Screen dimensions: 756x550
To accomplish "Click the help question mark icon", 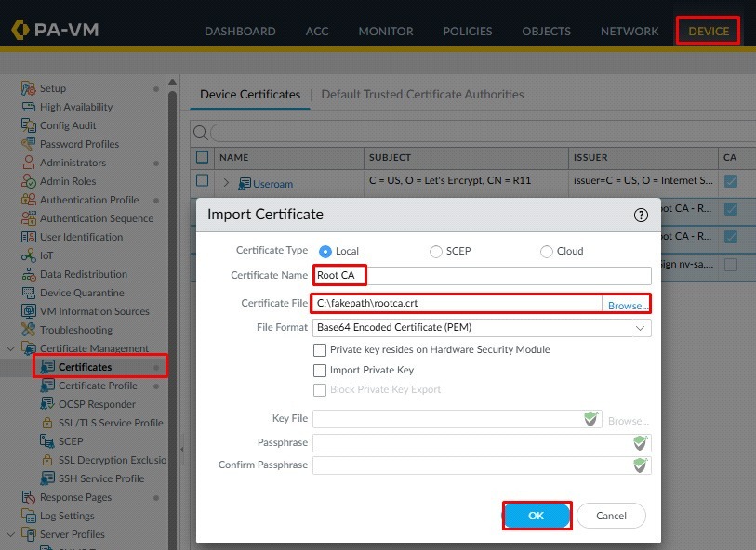I will click(x=641, y=215).
